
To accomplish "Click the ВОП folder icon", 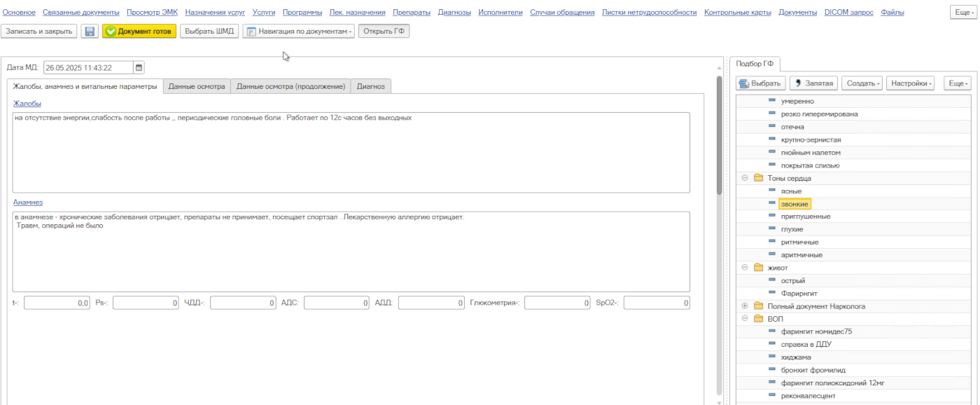I will point(758,319).
